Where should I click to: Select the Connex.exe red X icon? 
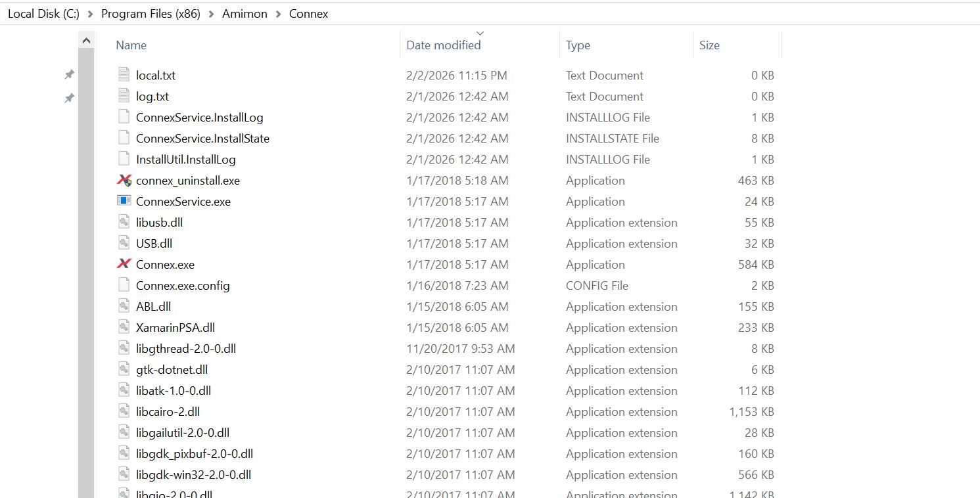coord(124,264)
